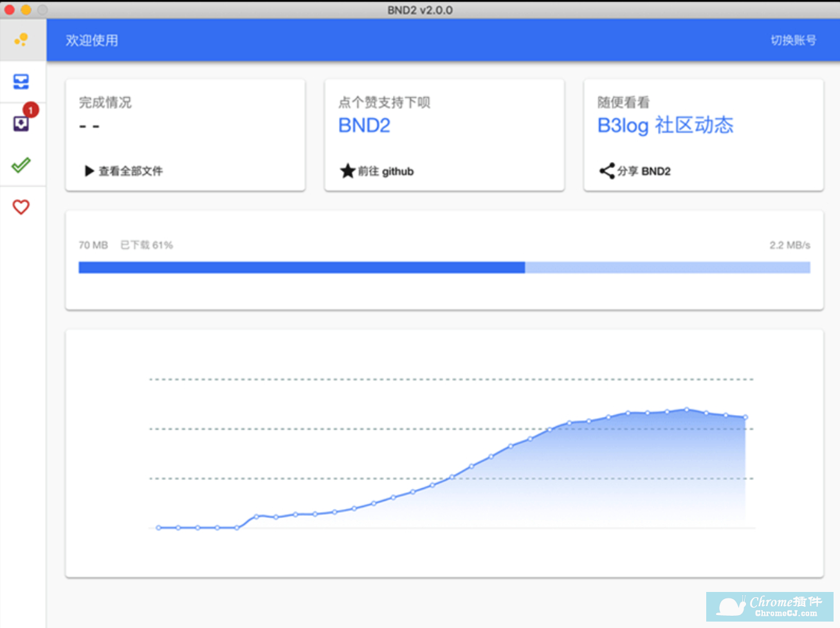Click the red notification badge showing 1
This screenshot has height=628, width=840.
pos(30,110)
